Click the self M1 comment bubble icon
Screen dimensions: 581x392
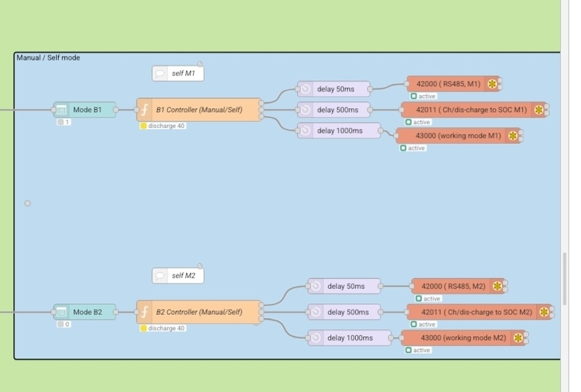[160, 73]
